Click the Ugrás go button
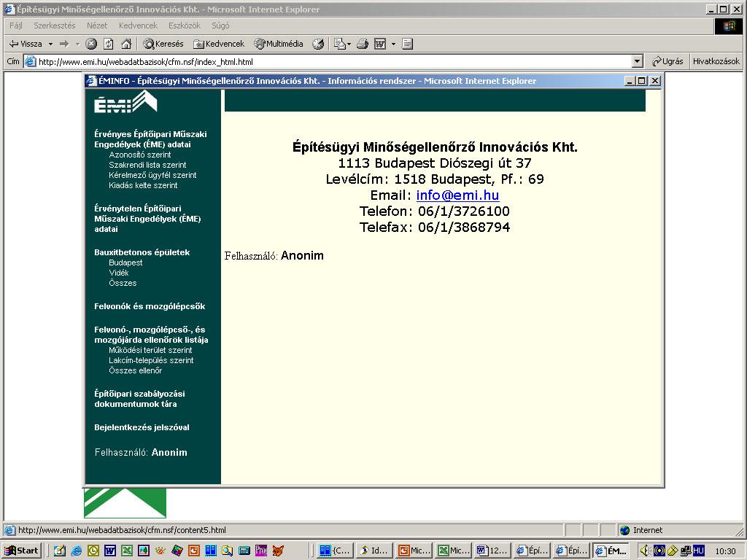Screen dimensions: 747x560 668,61
